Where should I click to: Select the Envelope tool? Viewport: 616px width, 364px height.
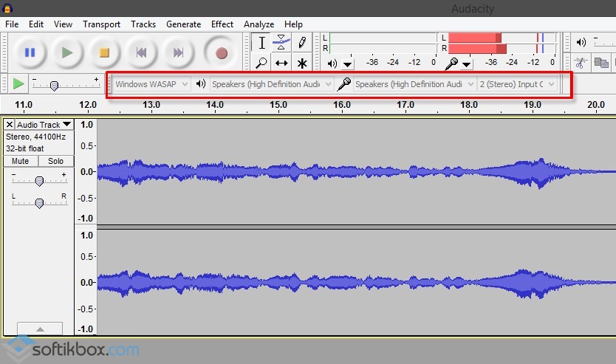pyautogui.click(x=281, y=43)
